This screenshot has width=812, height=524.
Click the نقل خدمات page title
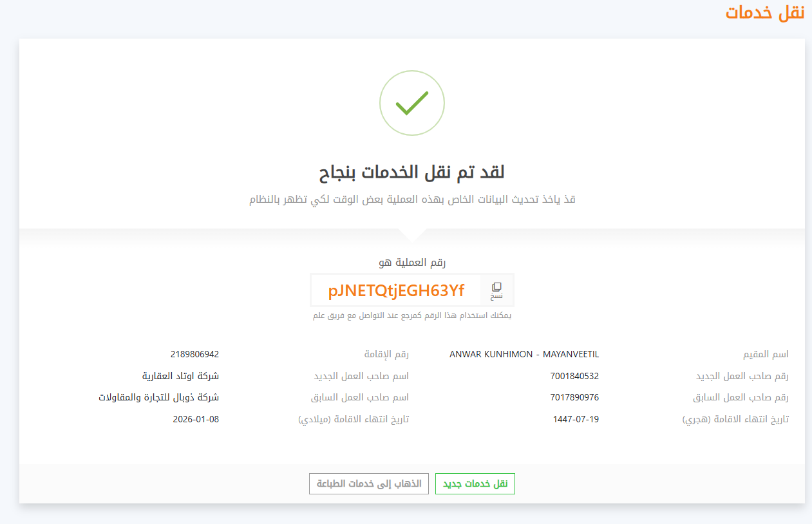(x=765, y=12)
